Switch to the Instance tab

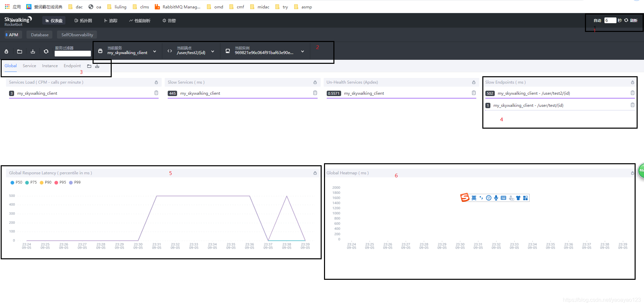[x=50, y=66]
